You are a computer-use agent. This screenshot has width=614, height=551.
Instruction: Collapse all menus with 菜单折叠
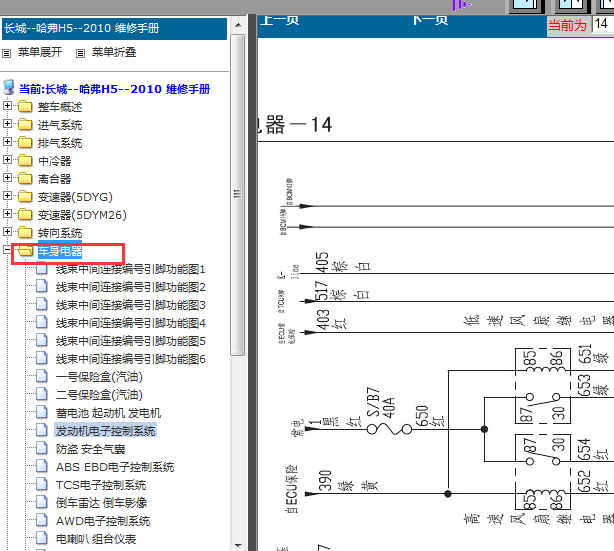pos(114,52)
